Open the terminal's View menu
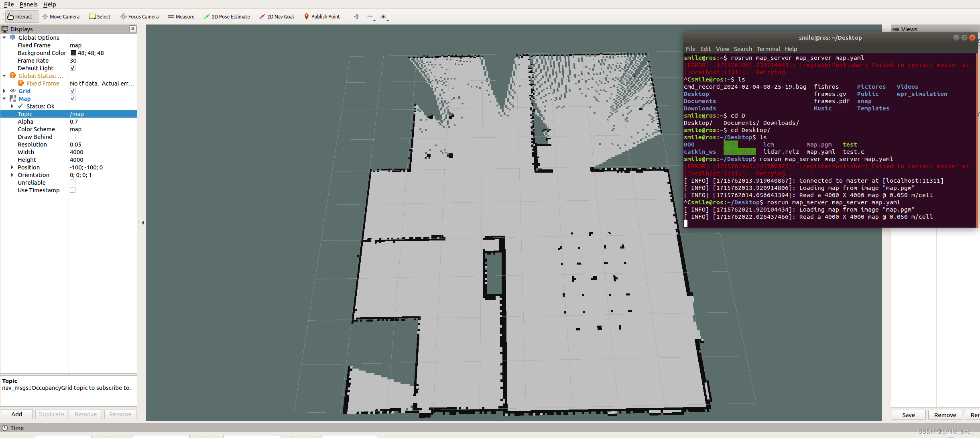This screenshot has height=438, width=980. click(722, 49)
